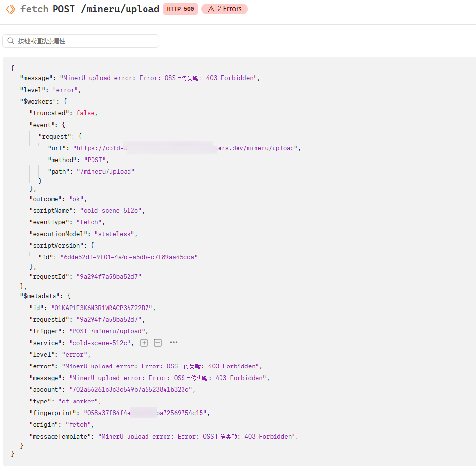Image resolution: width=476 pixels, height=476 pixels.
Task: Click the magnifier icon in the search box
Action: (11, 41)
